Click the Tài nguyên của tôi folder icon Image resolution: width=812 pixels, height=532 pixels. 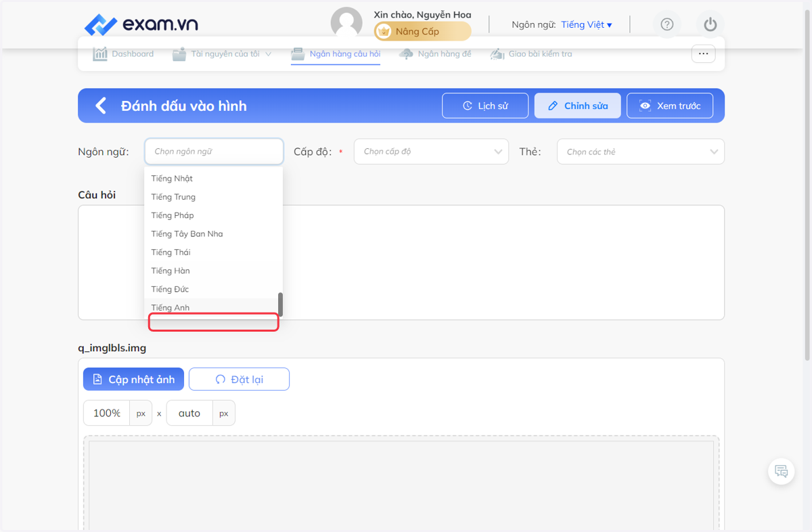[x=179, y=53]
